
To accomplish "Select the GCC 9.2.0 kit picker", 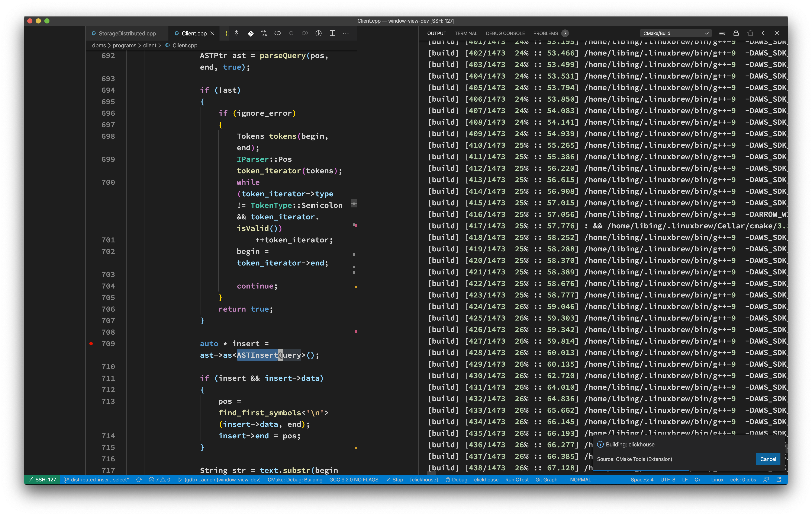I will pyautogui.click(x=353, y=480).
